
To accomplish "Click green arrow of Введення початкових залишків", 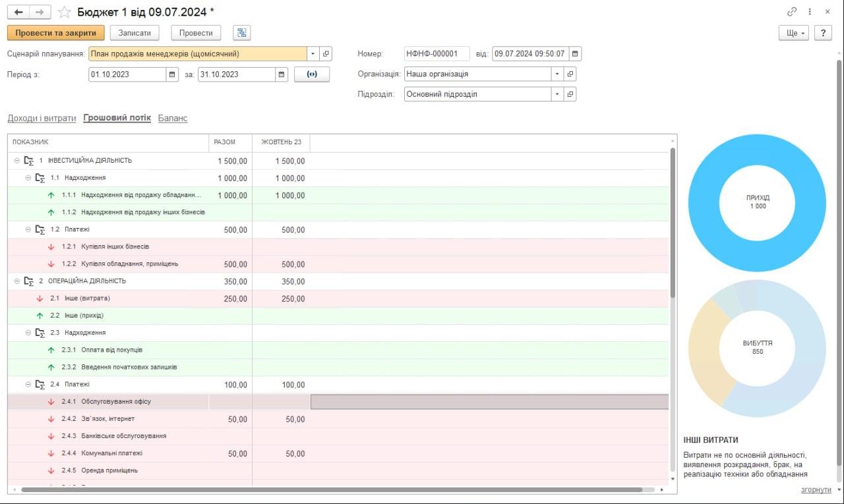I will tap(51, 368).
